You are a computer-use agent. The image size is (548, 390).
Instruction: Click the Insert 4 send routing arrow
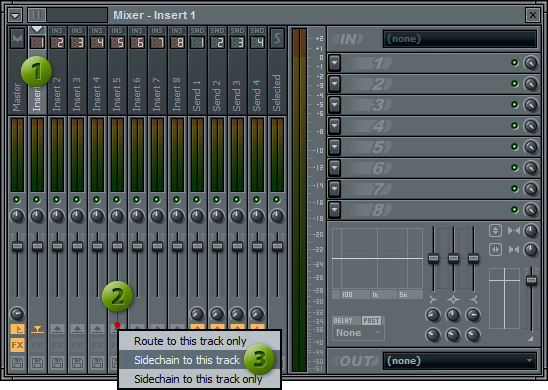pos(97,329)
